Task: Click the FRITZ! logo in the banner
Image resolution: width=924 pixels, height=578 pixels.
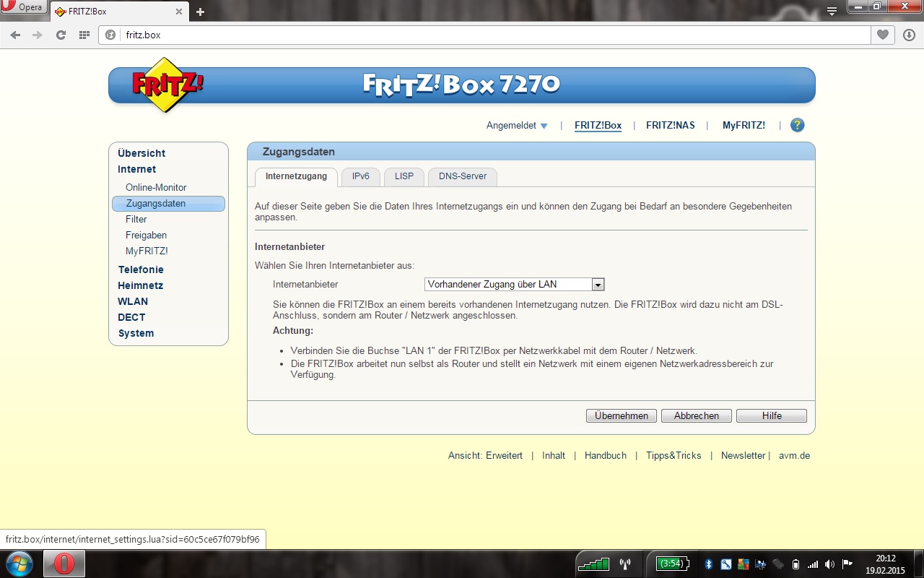Action: 167,85
